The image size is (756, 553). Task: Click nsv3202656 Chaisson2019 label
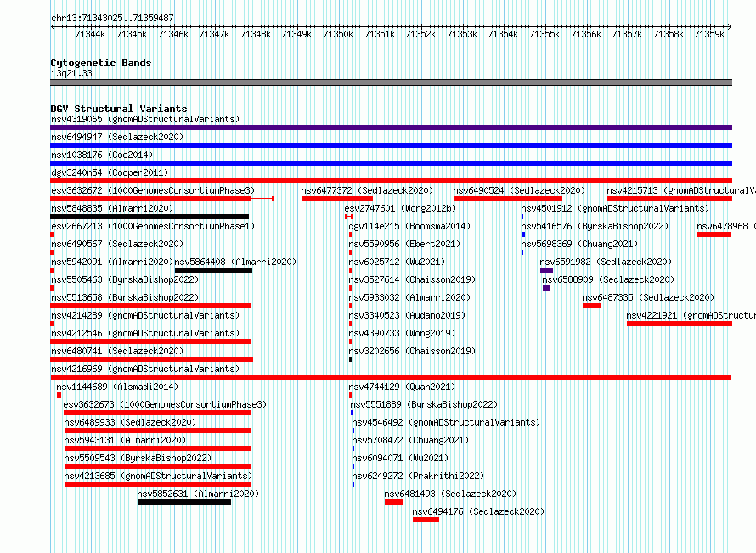[x=412, y=351]
